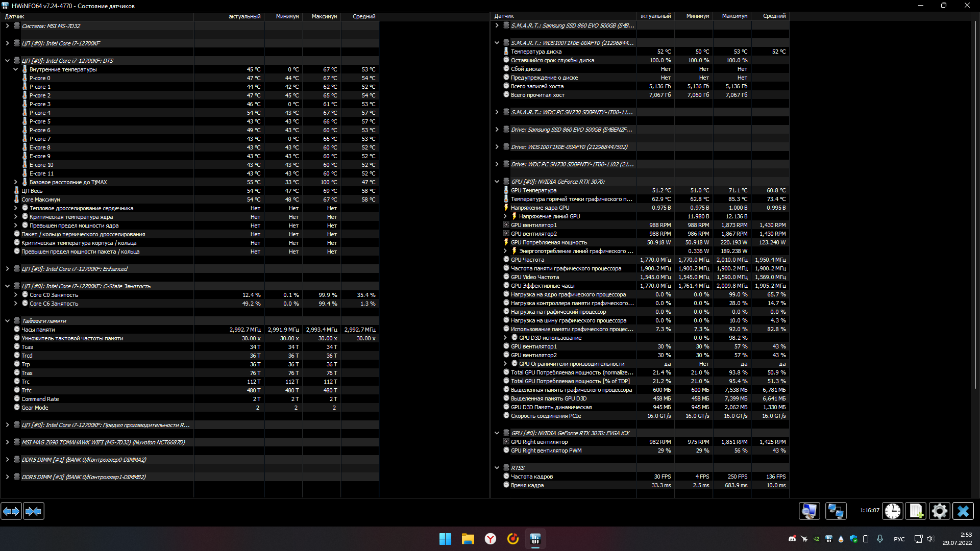The height and width of the screenshot is (551, 980).
Task: Collapse the RTSS sensor group
Action: pyautogui.click(x=497, y=468)
